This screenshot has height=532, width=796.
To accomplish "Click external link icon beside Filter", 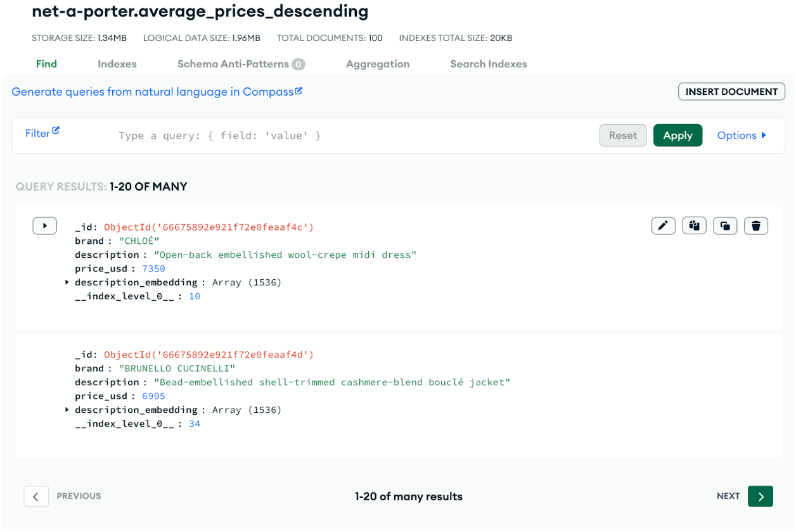I will point(56,131).
